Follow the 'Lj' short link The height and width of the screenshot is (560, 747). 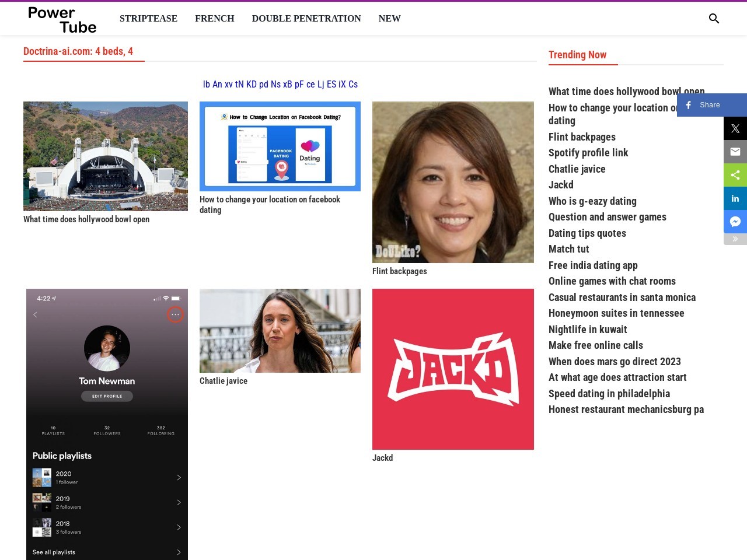click(x=321, y=84)
